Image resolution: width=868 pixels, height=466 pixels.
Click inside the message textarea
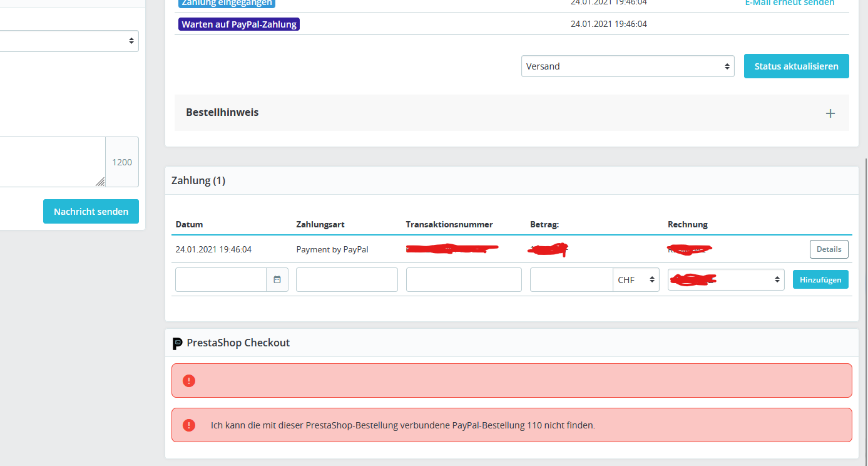click(x=53, y=162)
